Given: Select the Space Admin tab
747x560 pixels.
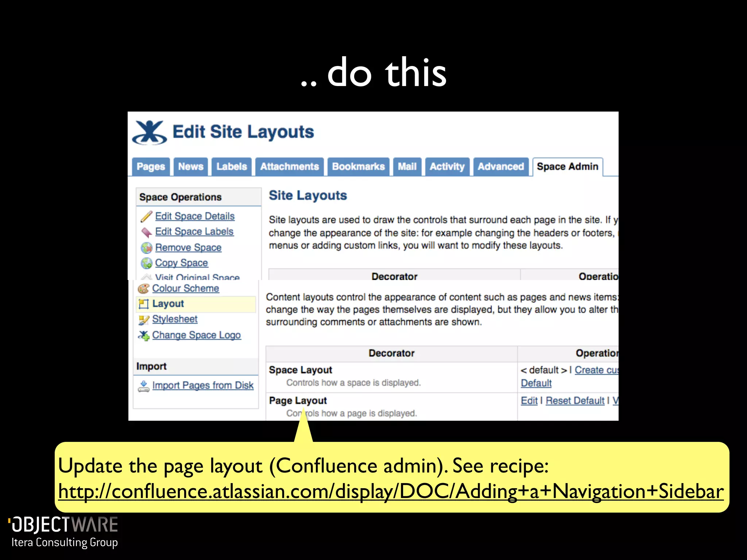Looking at the screenshot, I should pyautogui.click(x=568, y=167).
